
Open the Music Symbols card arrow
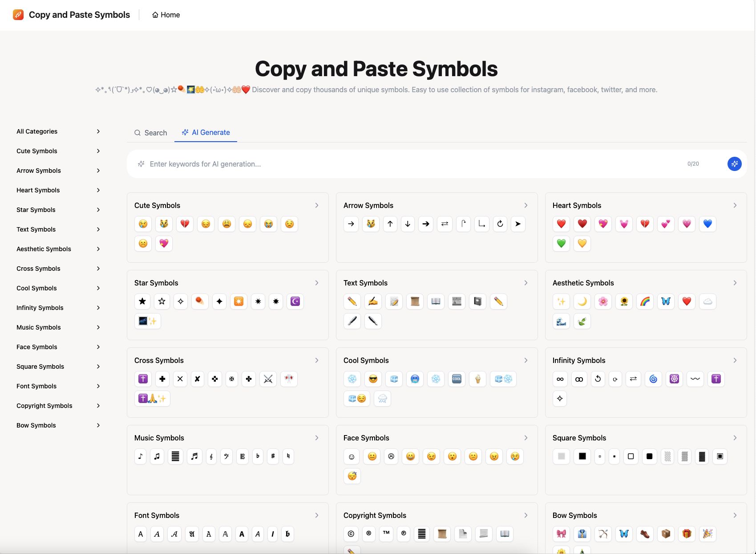pos(316,438)
